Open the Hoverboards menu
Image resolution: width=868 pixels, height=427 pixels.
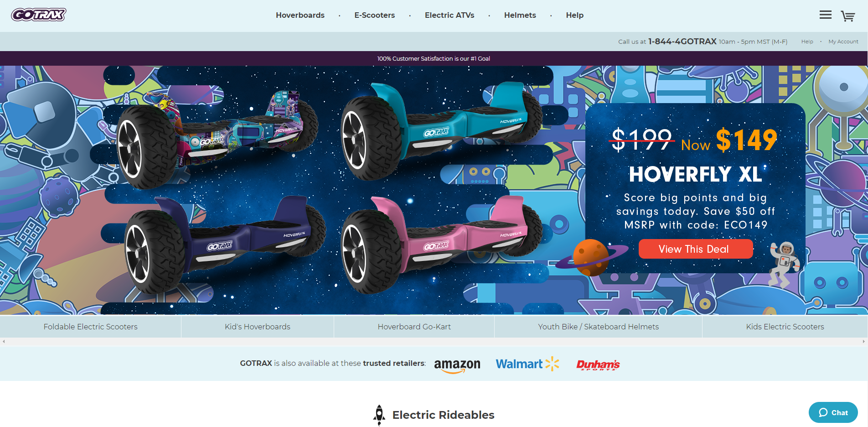point(300,15)
